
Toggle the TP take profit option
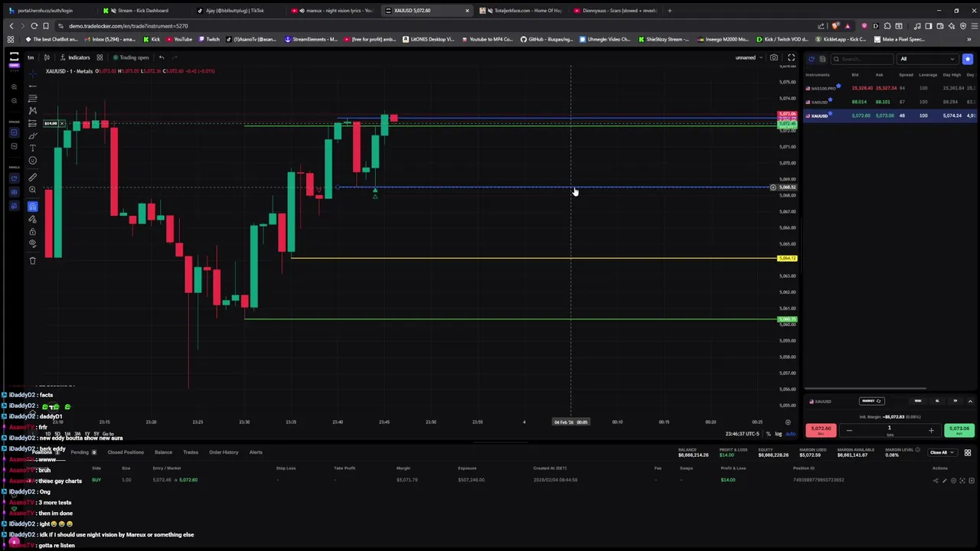pyautogui.click(x=955, y=401)
